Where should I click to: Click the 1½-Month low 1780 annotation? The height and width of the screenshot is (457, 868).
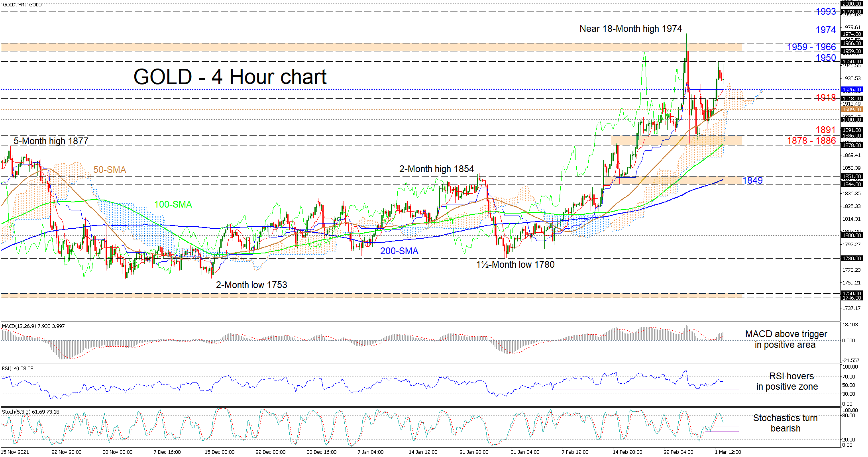(x=515, y=265)
